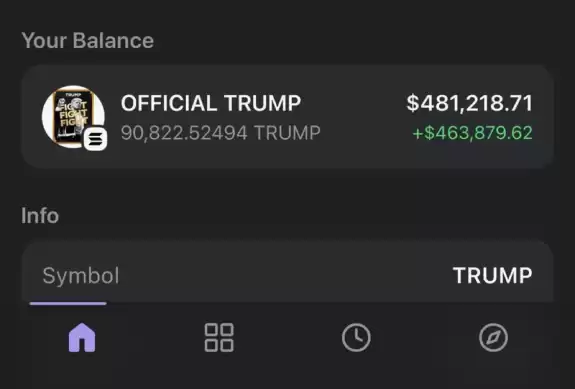Screen dimensions: 575x389
Task: Open the Explore compass icon
Action: pyautogui.click(x=493, y=337)
